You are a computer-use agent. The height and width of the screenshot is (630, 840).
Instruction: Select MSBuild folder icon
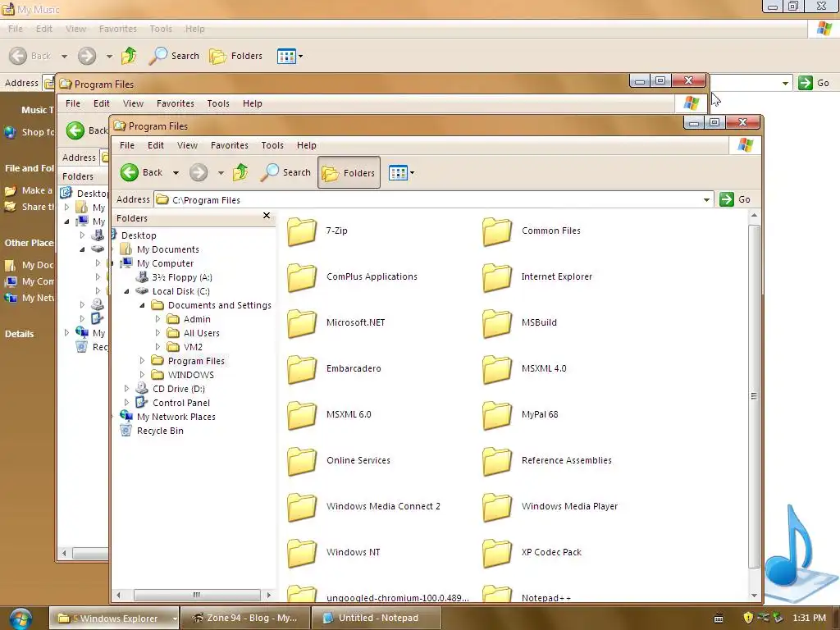click(496, 323)
